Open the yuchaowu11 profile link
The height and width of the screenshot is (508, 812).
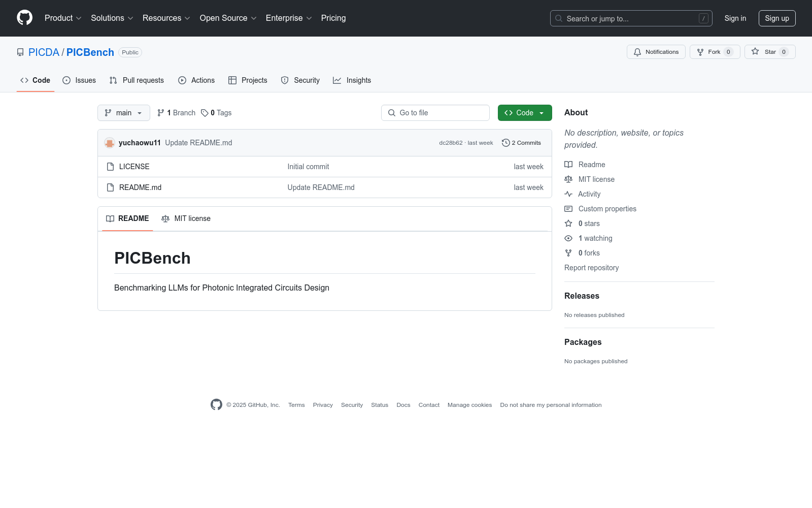tap(140, 143)
